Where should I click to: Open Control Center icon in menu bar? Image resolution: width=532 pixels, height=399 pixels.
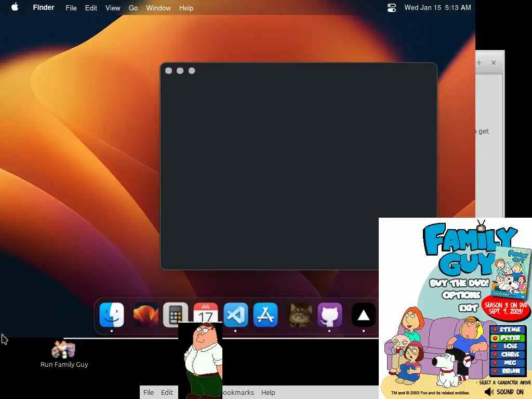tap(392, 7)
